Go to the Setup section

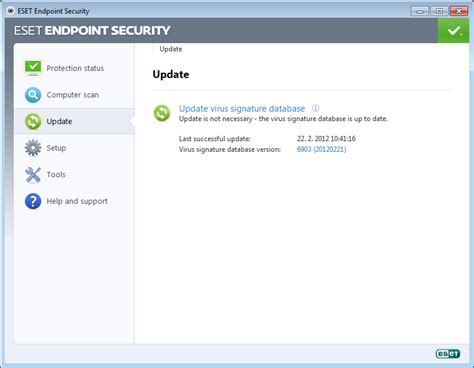(x=74, y=148)
